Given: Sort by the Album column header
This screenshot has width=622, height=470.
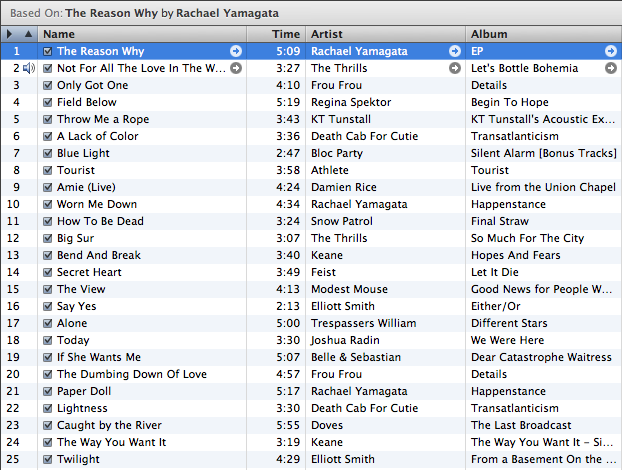Looking at the screenshot, I should [x=544, y=34].
